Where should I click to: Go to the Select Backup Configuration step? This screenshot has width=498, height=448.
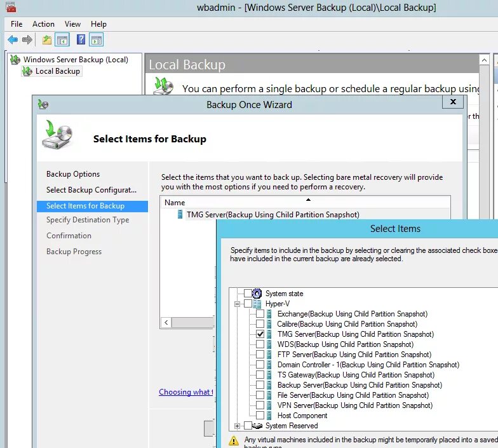91,190
